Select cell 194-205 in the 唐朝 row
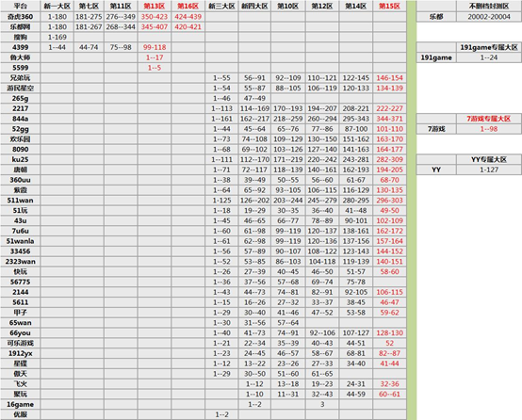This screenshot has height=420, width=522. [389, 170]
